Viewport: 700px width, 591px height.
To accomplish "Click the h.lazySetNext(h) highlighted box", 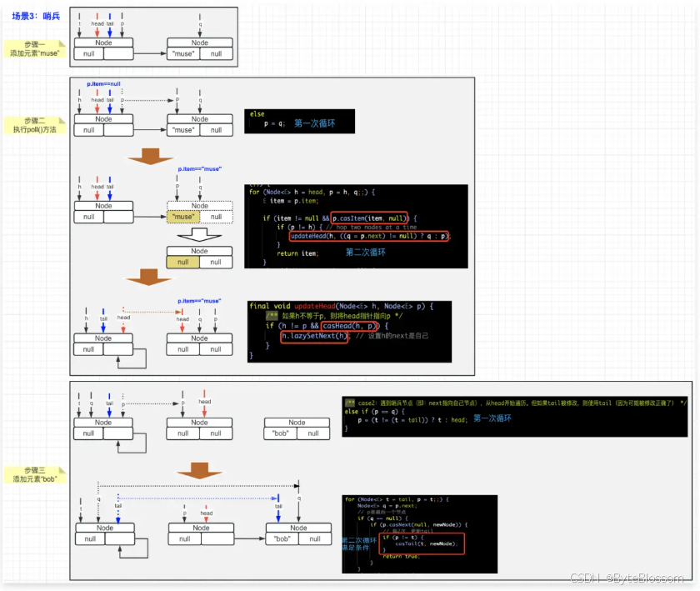I will pos(314,336).
